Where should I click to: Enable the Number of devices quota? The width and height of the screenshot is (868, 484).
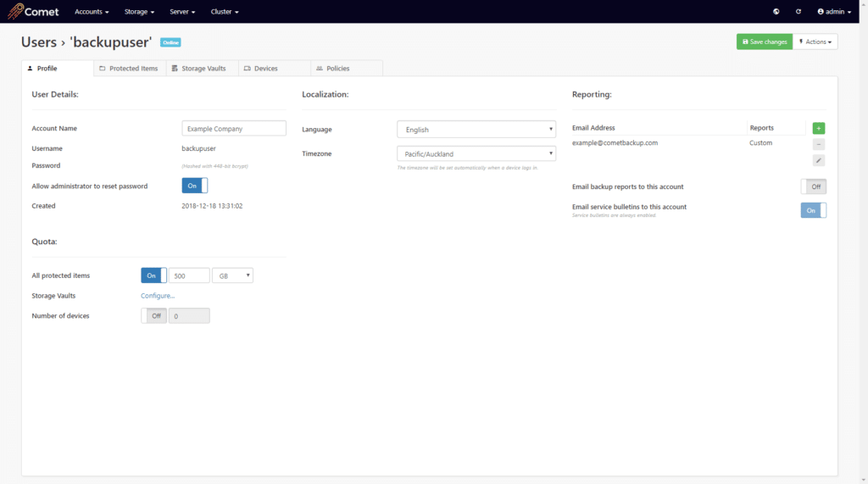point(153,315)
